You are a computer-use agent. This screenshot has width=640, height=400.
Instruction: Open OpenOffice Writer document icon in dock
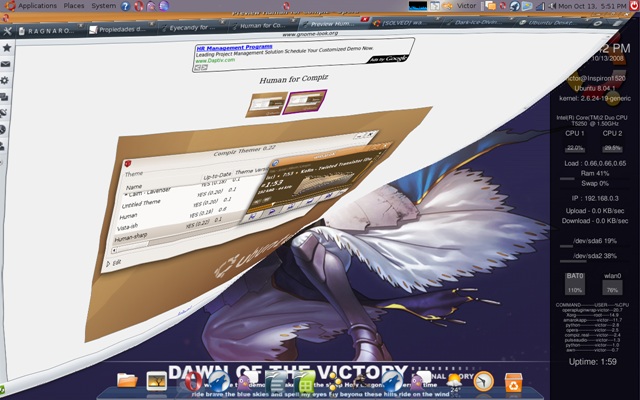click(x=276, y=382)
